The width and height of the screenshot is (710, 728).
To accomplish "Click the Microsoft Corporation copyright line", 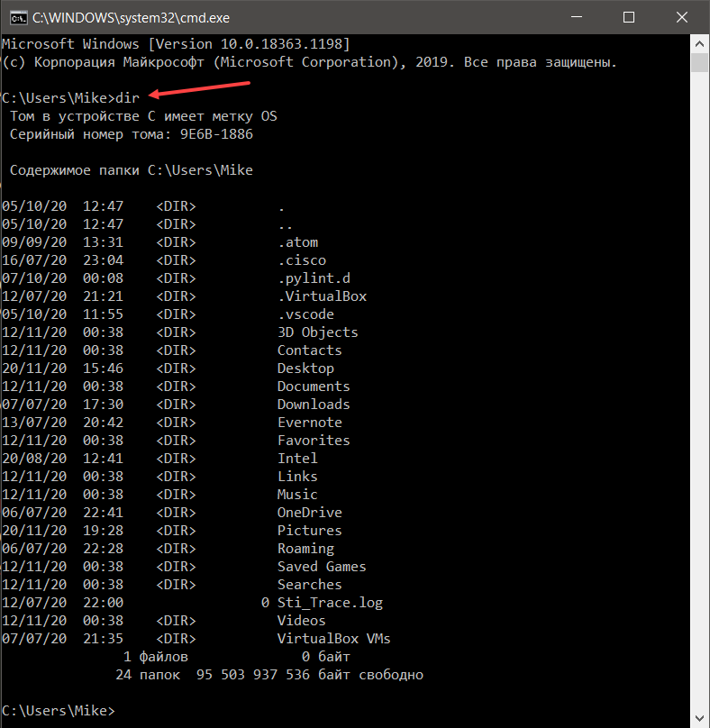I will tap(309, 62).
